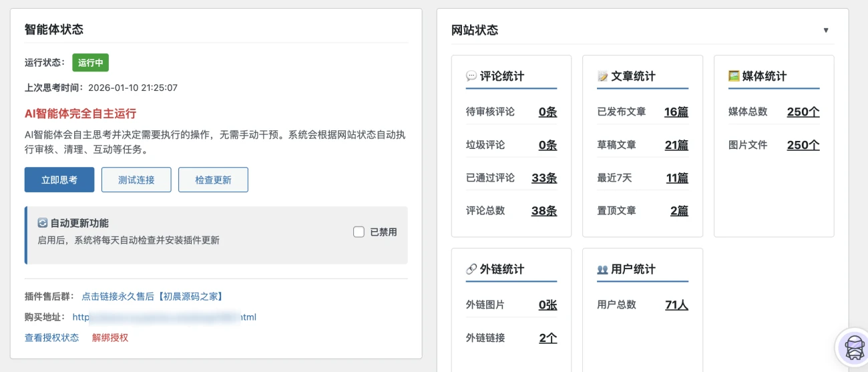
Task: Collapse the 网站状态 panel arrow
Action: pos(826,30)
